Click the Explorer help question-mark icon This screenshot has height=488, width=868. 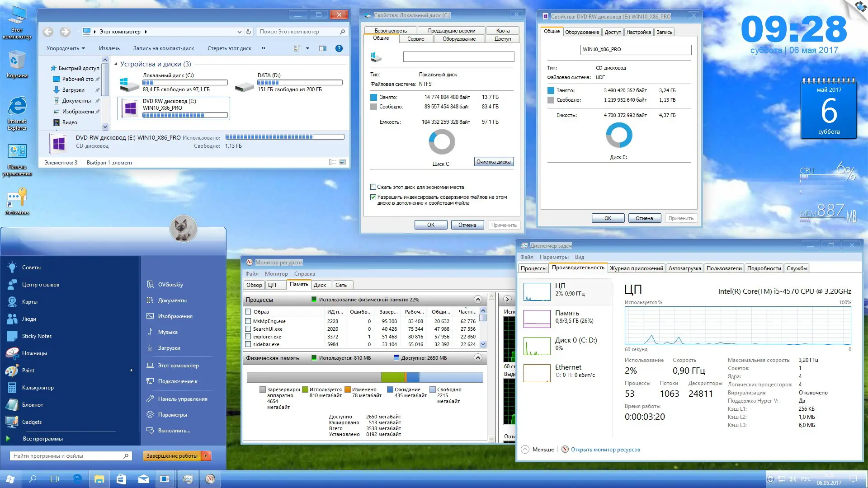tap(339, 48)
